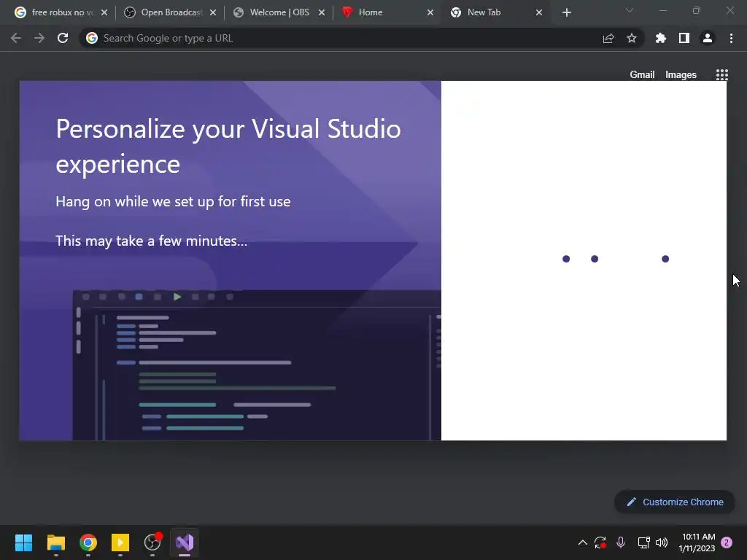Viewport: 747px width, 560px height.
Task: Click the Customize Chrome button
Action: point(675,502)
